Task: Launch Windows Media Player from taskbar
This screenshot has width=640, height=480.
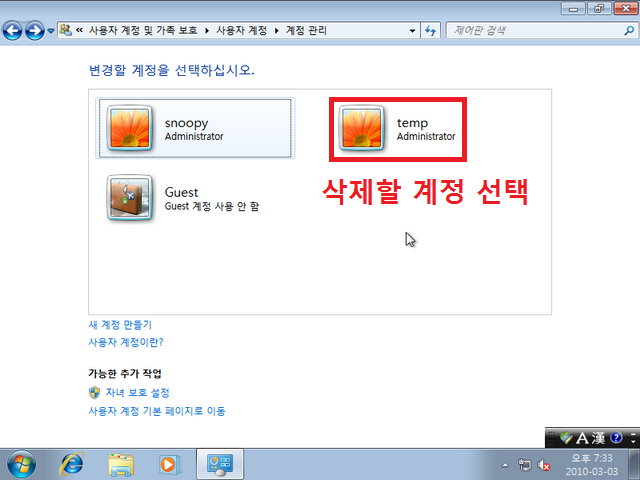Action: click(169, 464)
